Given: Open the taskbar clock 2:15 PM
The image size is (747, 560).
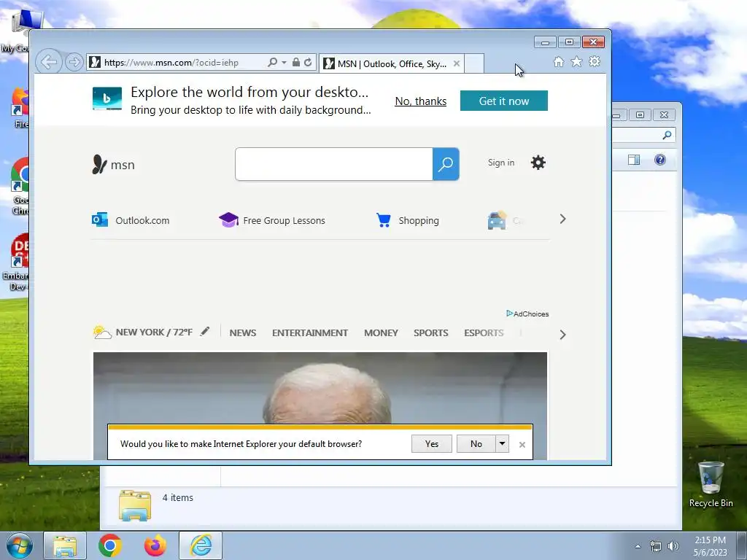Looking at the screenshot, I should tap(710, 546).
